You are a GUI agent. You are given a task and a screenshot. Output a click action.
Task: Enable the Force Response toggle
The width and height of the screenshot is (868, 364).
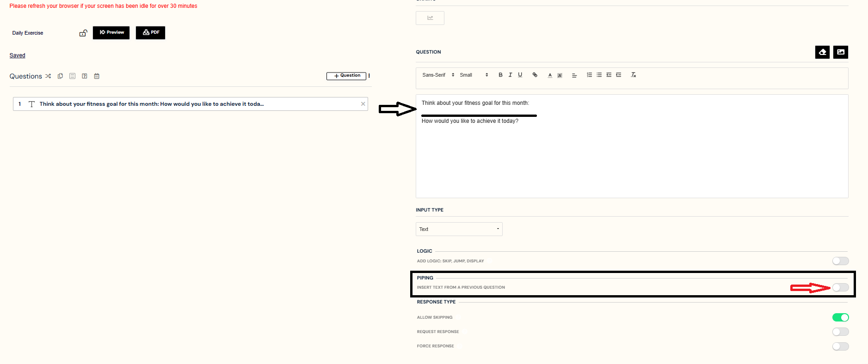point(840,346)
